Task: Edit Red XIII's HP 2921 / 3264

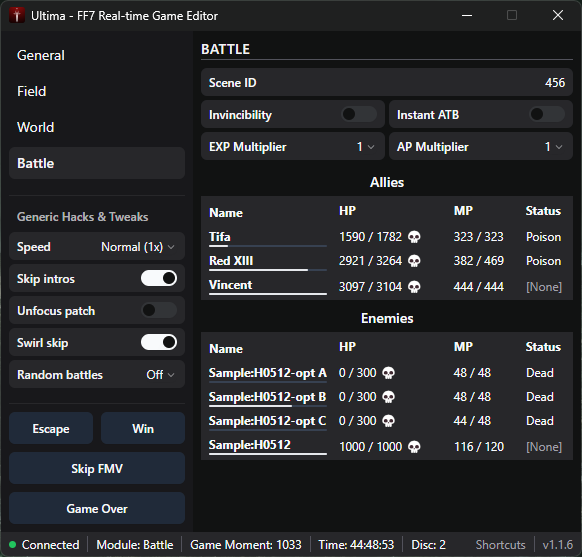Action: (x=370, y=261)
